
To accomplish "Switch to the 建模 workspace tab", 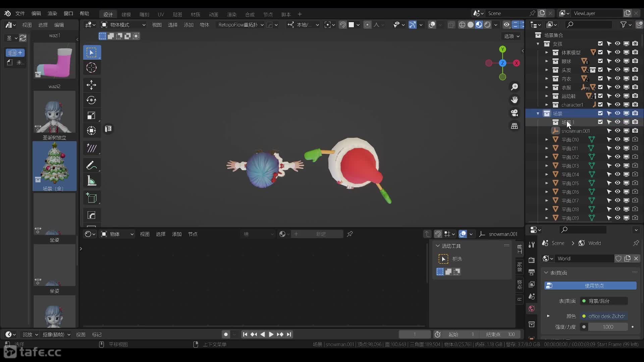I will pyautogui.click(x=126, y=14).
